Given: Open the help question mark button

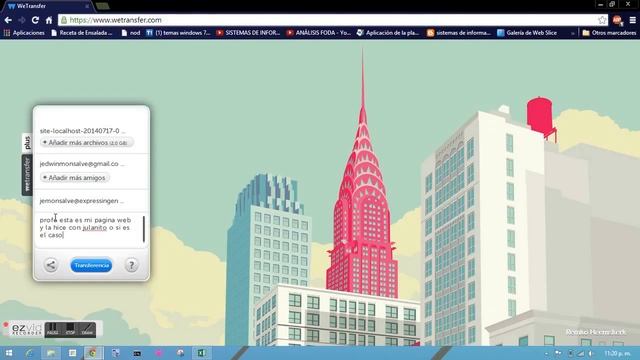Looking at the screenshot, I should (131, 265).
